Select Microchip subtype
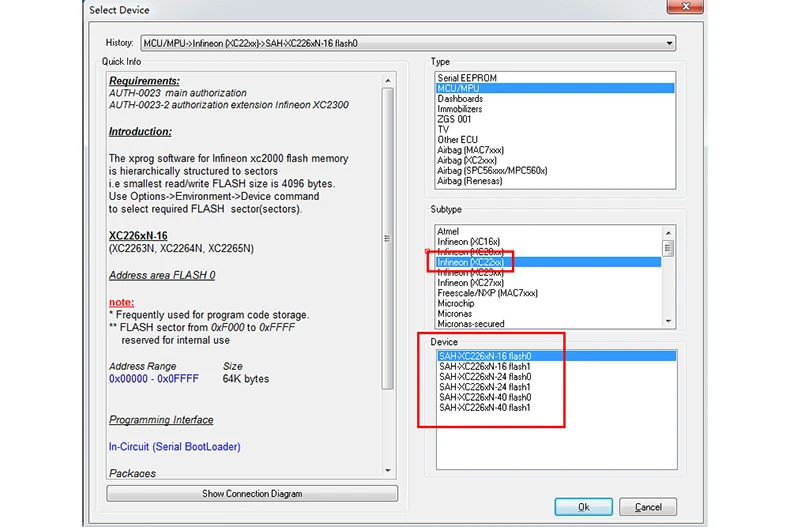 coord(548,303)
